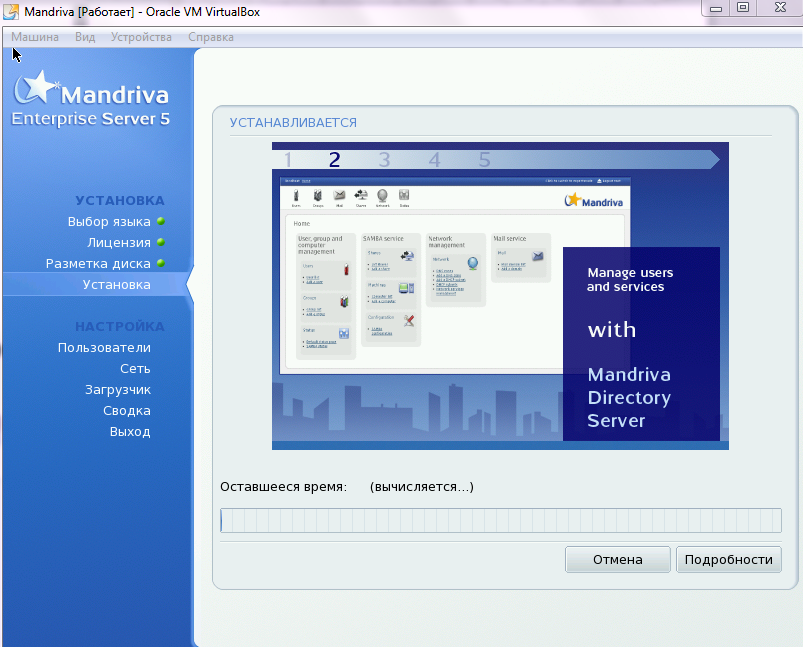Image resolution: width=803 pixels, height=647 pixels.
Task: Click the УСТАНОВКА section heading
Action: (x=120, y=200)
